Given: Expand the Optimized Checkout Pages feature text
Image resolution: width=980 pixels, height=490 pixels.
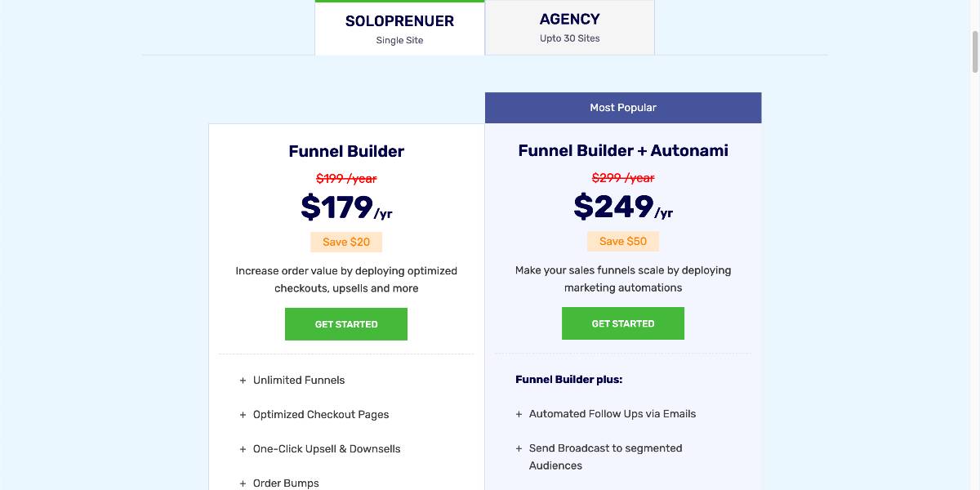Looking at the screenshot, I should click(x=321, y=415).
